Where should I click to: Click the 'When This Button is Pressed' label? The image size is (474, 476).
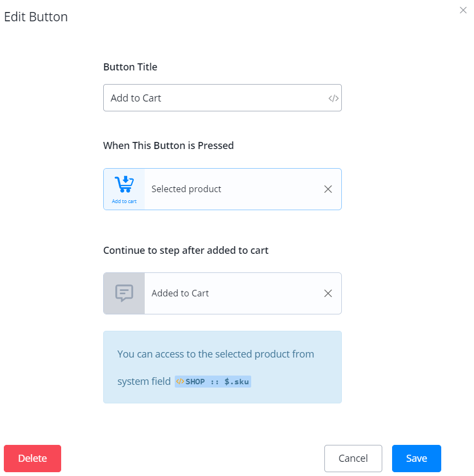168,146
